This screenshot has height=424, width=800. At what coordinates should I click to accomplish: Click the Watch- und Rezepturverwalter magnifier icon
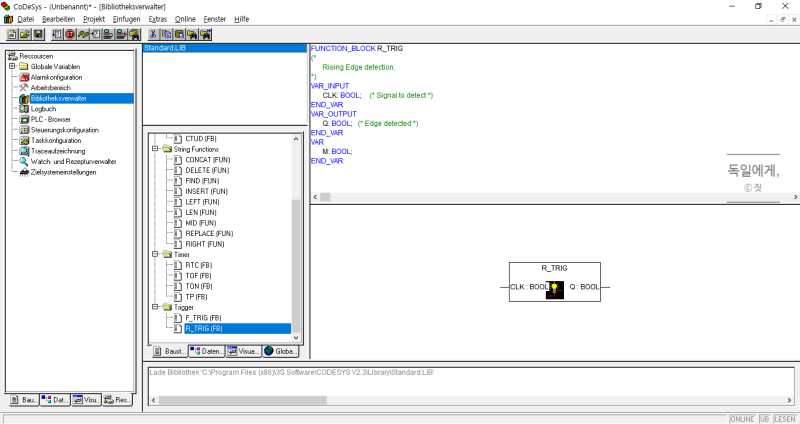24,161
